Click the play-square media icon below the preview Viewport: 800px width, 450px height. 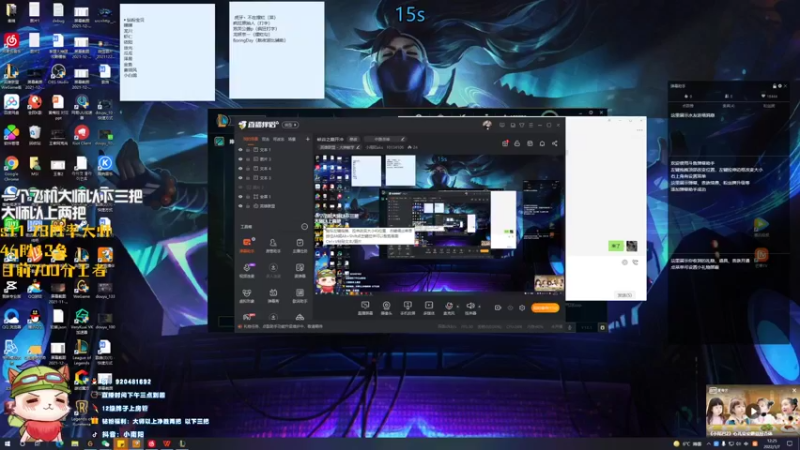pos(429,307)
